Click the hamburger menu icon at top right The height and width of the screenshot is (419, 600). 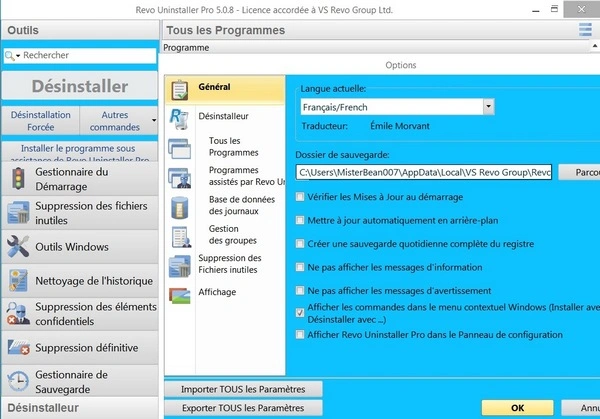[585, 30]
